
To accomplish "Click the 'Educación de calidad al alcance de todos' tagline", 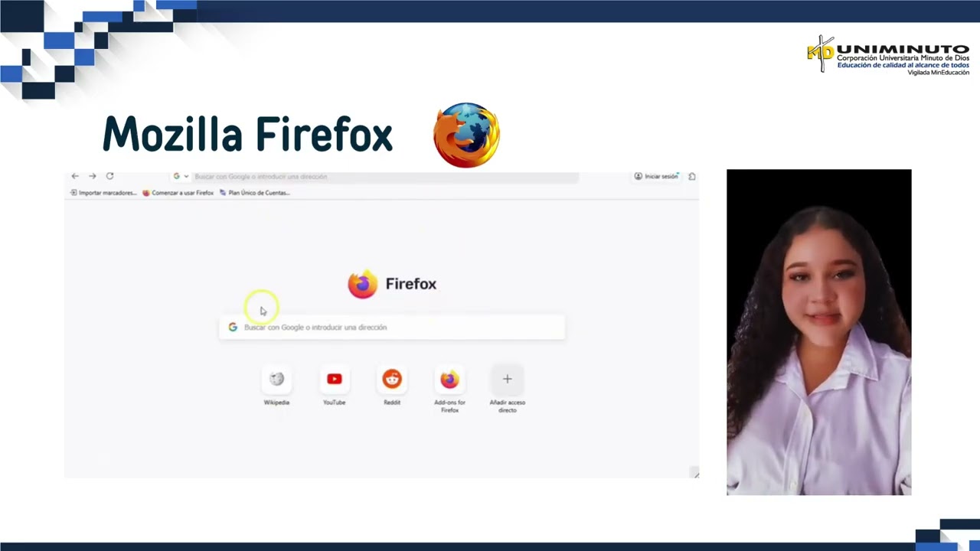I will pyautogui.click(x=903, y=65).
